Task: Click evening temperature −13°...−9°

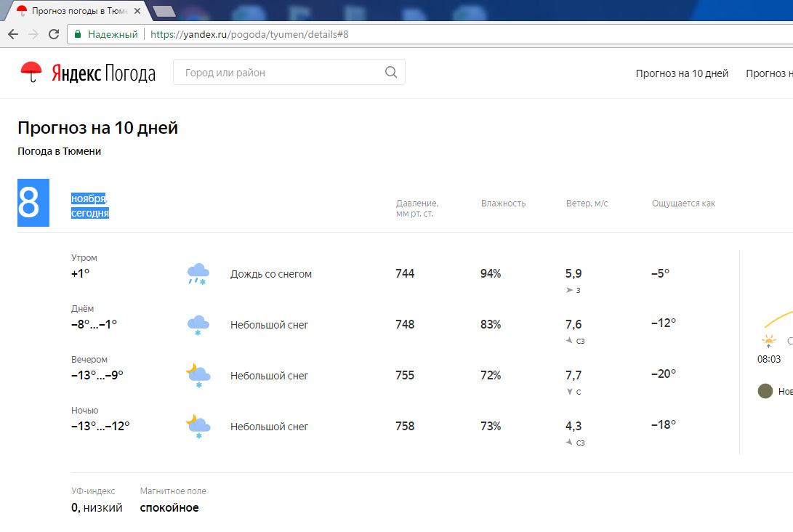Action: [x=97, y=375]
